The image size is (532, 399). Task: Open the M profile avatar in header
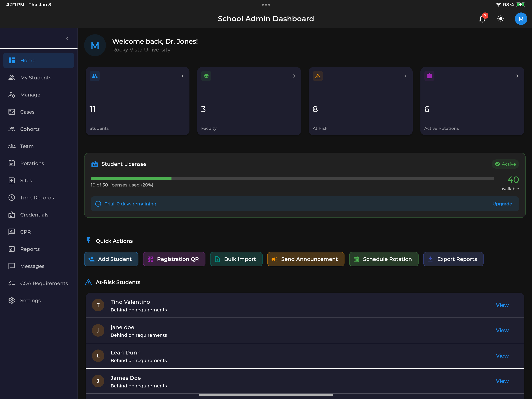[521, 19]
